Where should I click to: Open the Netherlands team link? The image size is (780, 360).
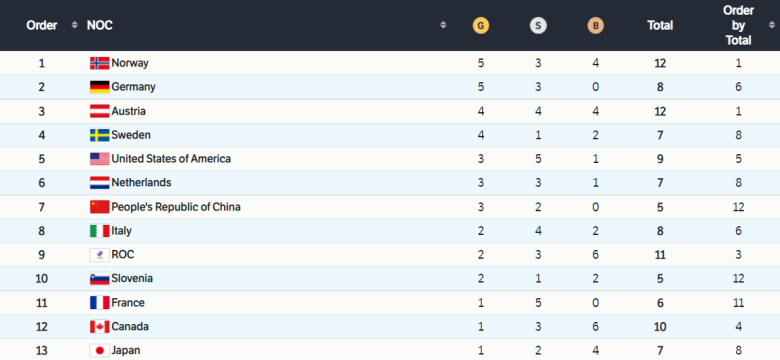pyautogui.click(x=141, y=182)
